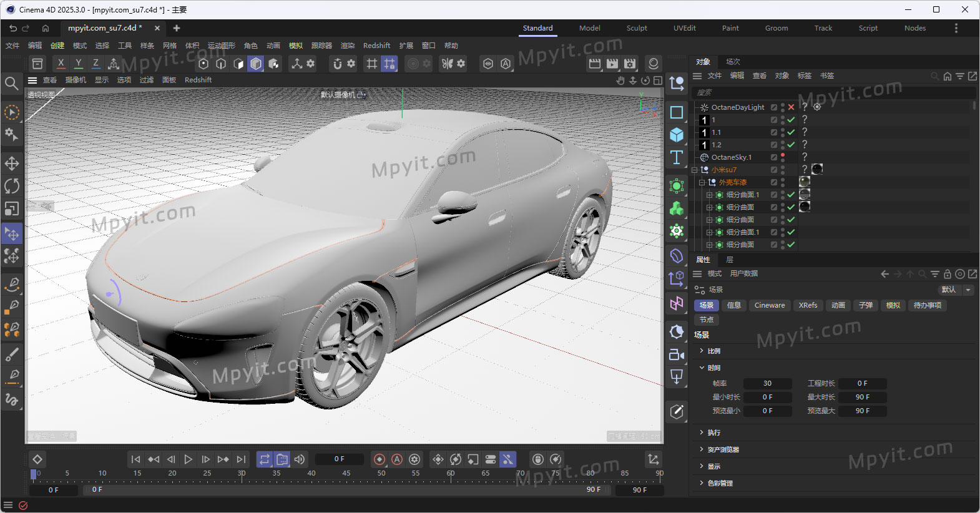Click the 小米su7 black material tag
Image resolution: width=980 pixels, height=513 pixels.
click(x=817, y=169)
